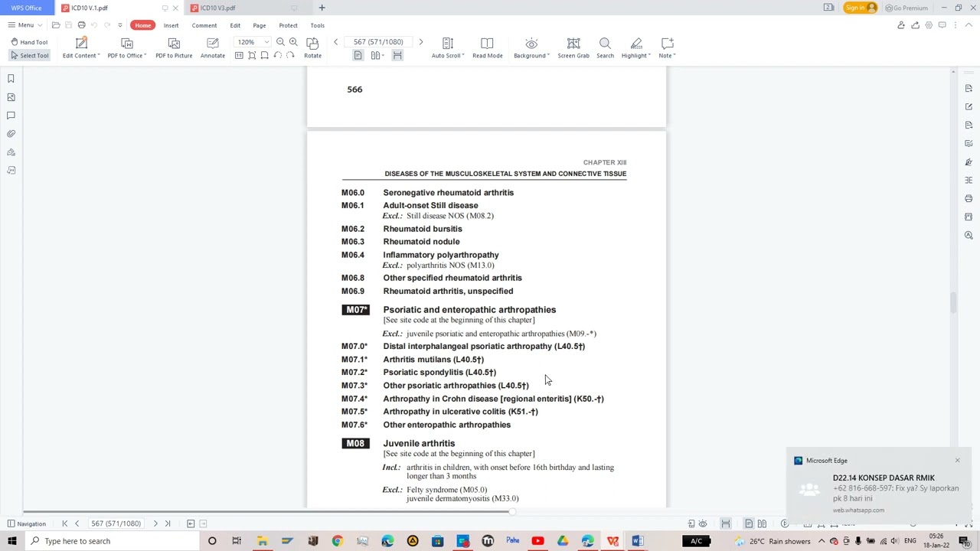Switch to the Insert tab
980x551 pixels.
(171, 25)
